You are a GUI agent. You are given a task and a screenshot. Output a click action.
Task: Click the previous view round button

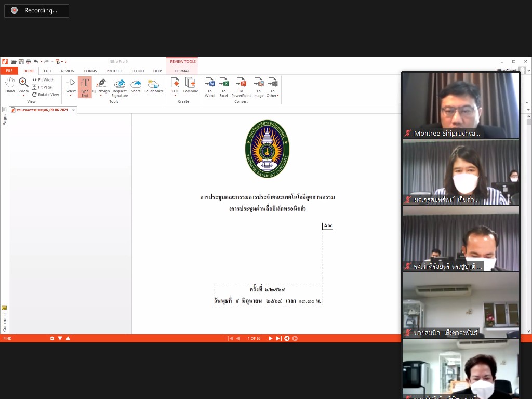287,338
